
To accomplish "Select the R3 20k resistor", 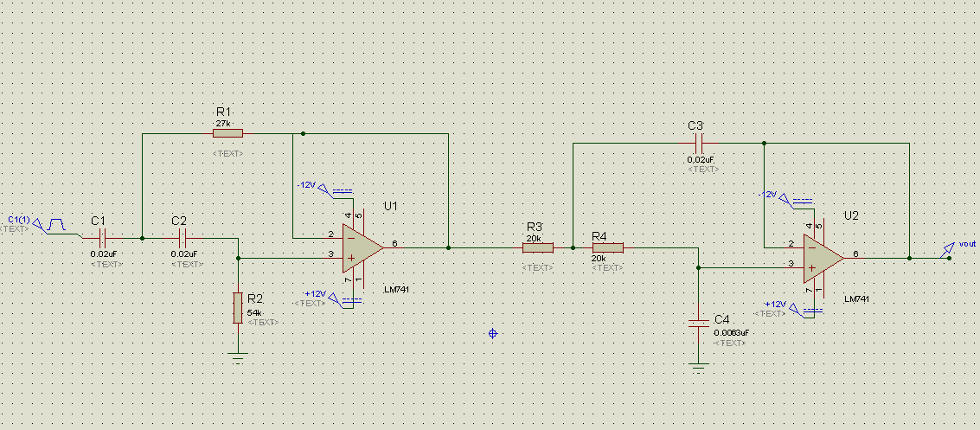I will (537, 247).
